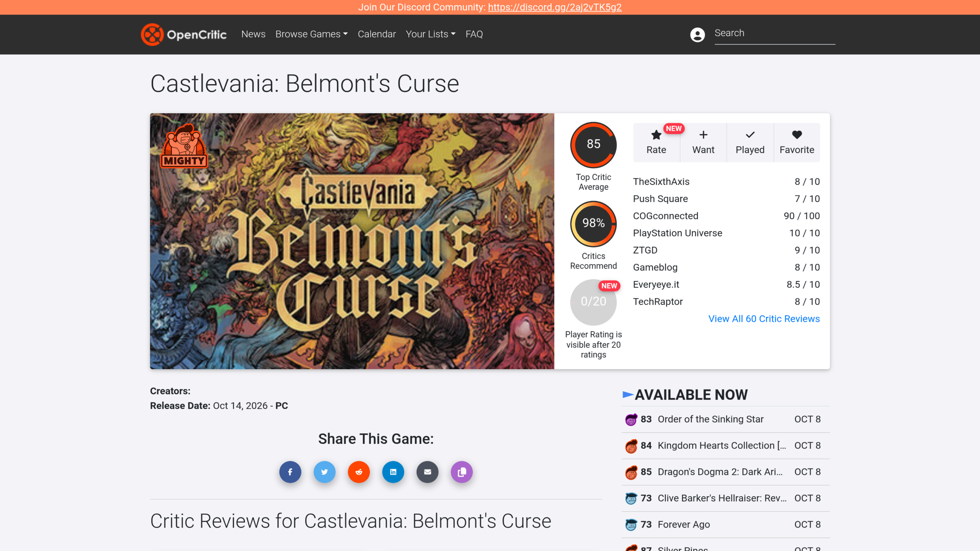Click the Mighty badge on cover art
Viewport: 980px width, 551px height.
pyautogui.click(x=184, y=146)
